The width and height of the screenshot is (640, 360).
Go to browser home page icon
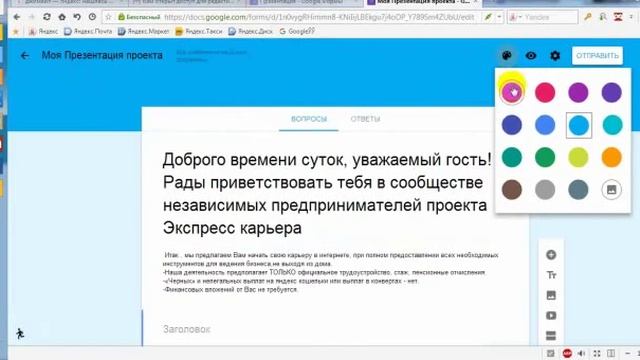tap(62, 17)
